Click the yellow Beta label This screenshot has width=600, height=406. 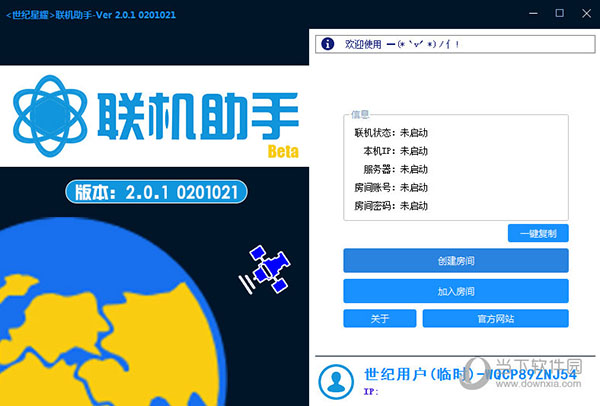click(283, 152)
